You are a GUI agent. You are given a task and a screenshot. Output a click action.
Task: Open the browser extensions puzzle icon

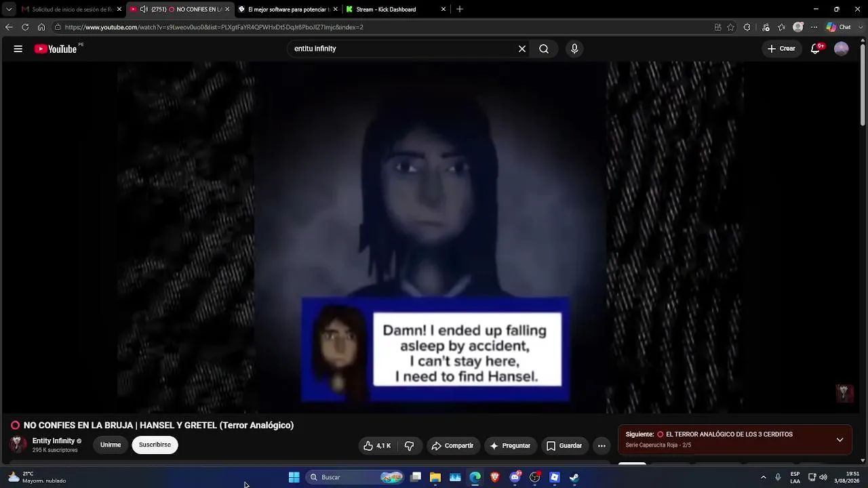click(x=747, y=27)
